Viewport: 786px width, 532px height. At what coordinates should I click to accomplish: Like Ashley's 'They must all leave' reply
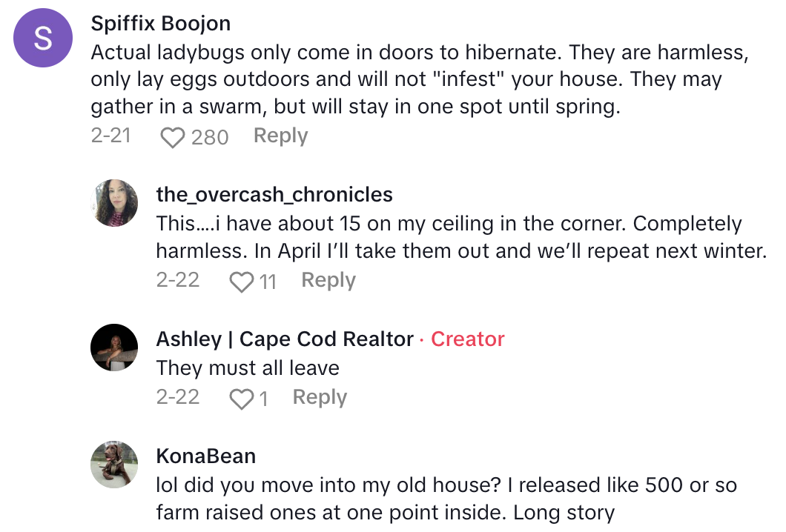coord(242,399)
